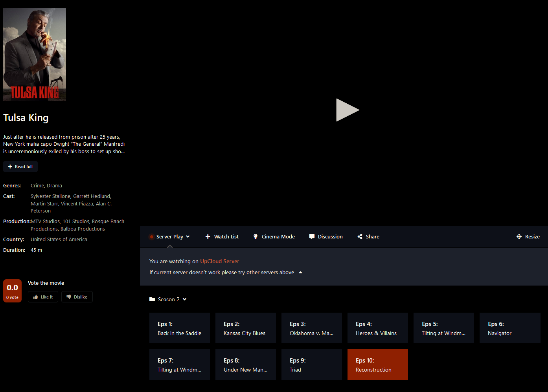
Task: Click the Like it button
Action: click(43, 297)
